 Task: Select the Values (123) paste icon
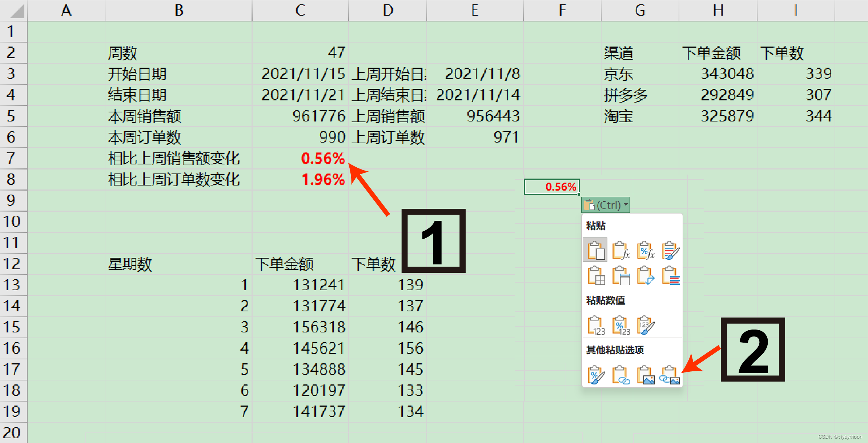596,325
